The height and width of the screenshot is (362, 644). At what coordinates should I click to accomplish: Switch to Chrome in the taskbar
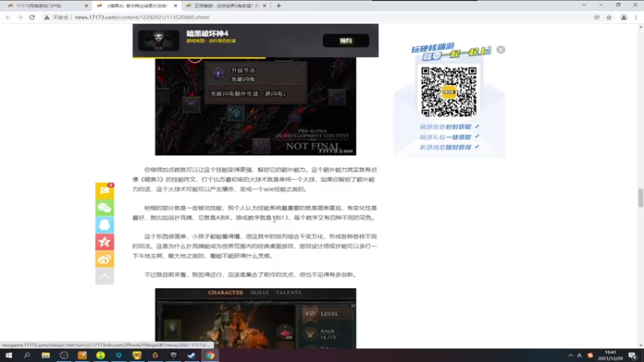[210, 356]
